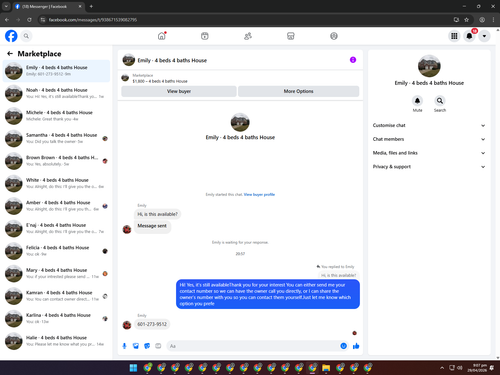Image resolution: width=500 pixels, height=375 pixels.
Task: Open the Reels video icon
Action: coord(205,36)
